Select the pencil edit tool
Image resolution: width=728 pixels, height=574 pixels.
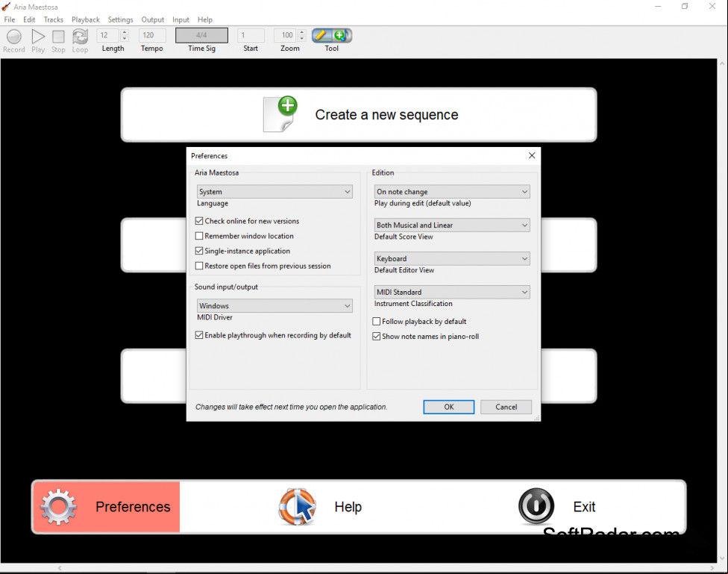[321, 35]
